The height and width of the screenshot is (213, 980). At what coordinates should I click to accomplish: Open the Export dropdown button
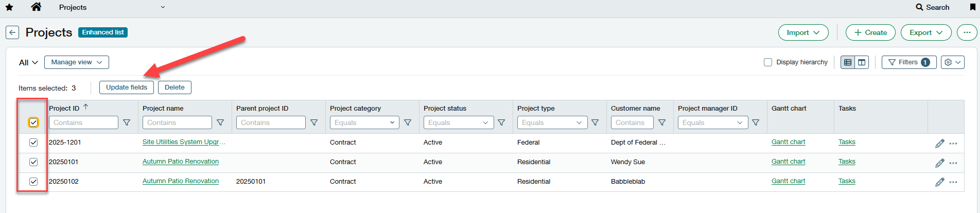point(926,32)
